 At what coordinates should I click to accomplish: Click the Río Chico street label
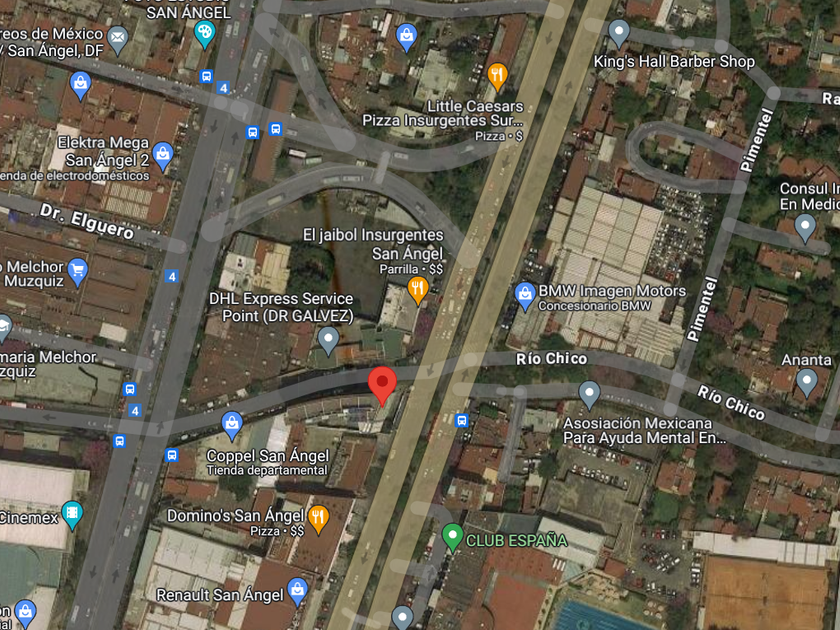tap(551, 358)
